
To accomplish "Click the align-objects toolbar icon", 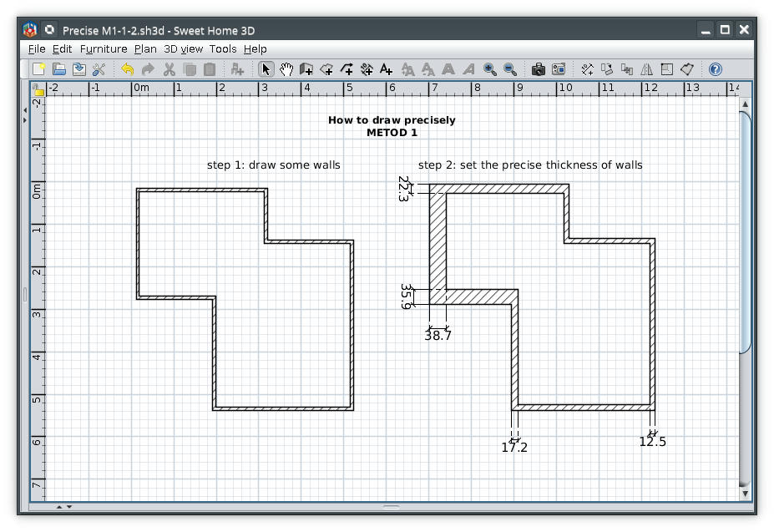I will tap(627, 69).
